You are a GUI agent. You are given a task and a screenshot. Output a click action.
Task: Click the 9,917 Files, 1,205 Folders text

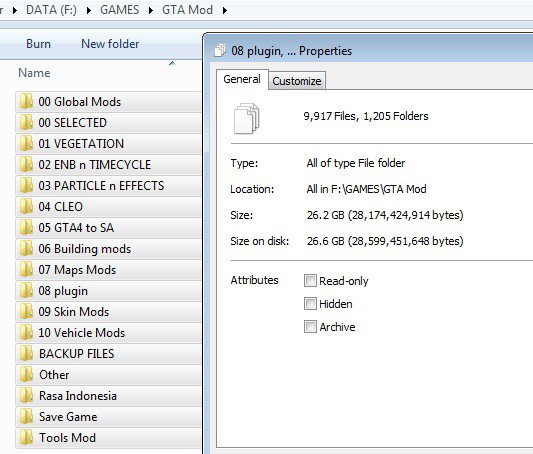[366, 116]
